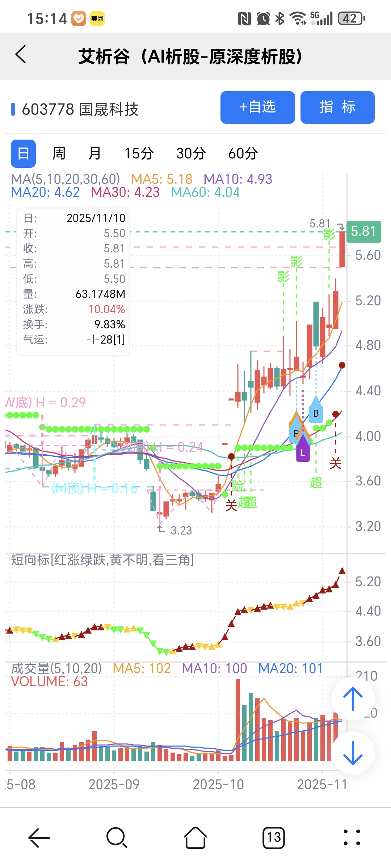
Task: Tap the 量 63.1748M value
Action: pos(100,294)
